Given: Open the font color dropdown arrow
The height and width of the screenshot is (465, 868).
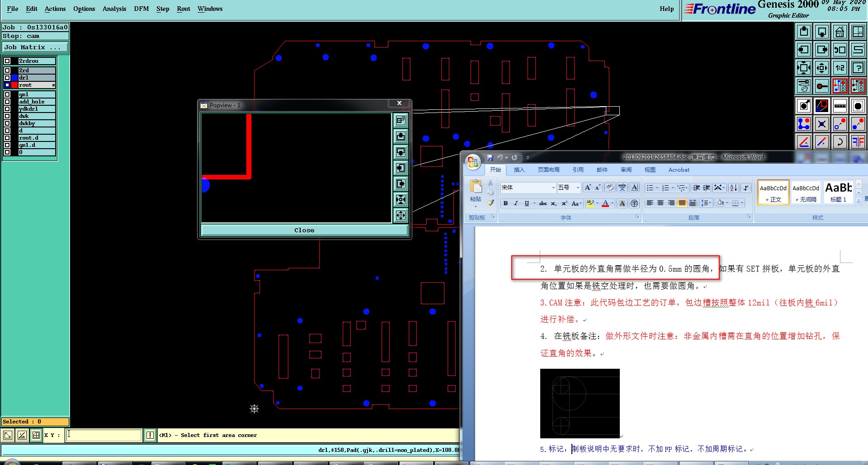Looking at the screenshot, I should [613, 203].
